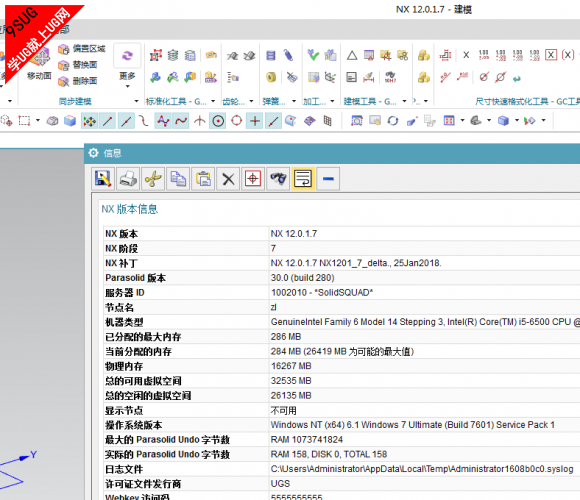Click the boxed X dimension format icon

[x=551, y=55]
